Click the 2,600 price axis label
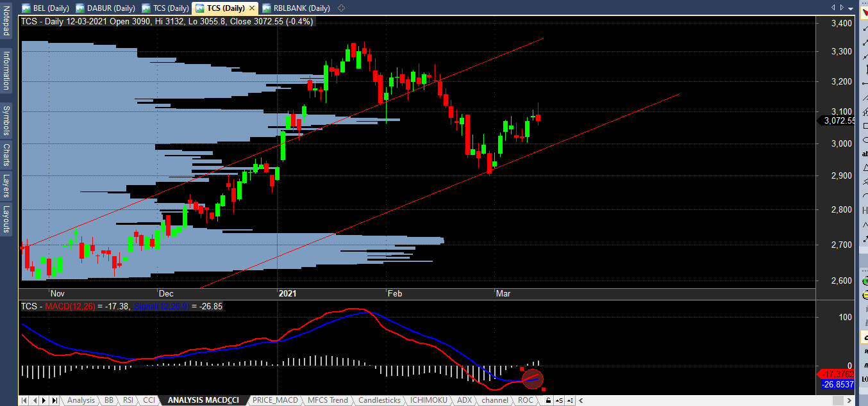The image size is (868, 406). pos(841,280)
